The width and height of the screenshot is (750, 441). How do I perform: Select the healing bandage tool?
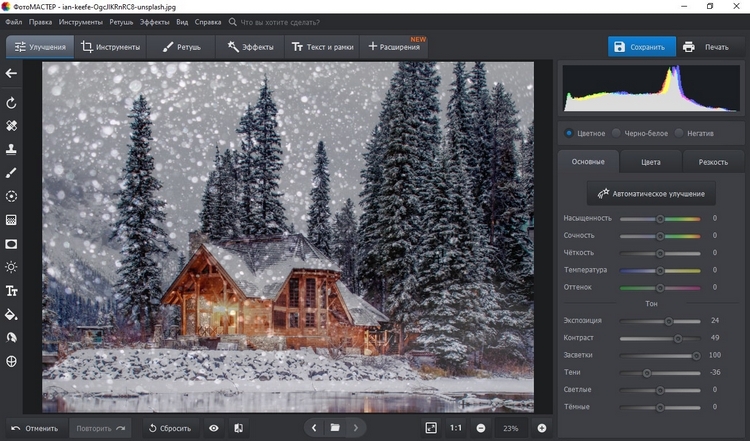[x=11, y=127]
